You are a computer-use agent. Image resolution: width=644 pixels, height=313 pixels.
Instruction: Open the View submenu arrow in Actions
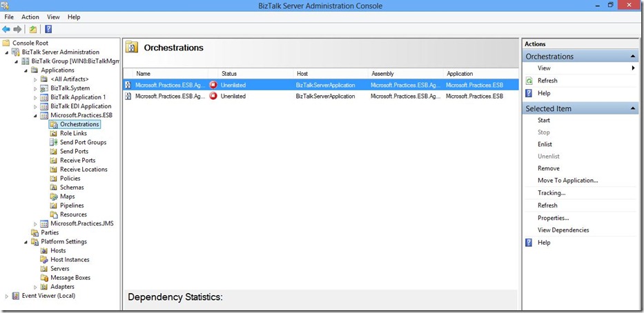coord(634,68)
